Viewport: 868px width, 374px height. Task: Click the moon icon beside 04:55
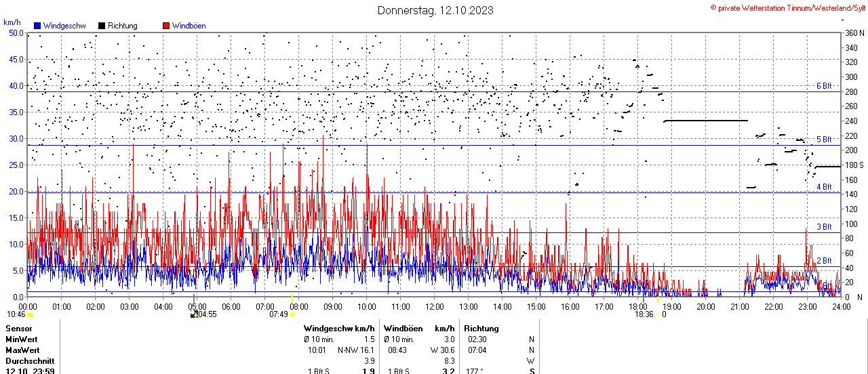tap(194, 314)
